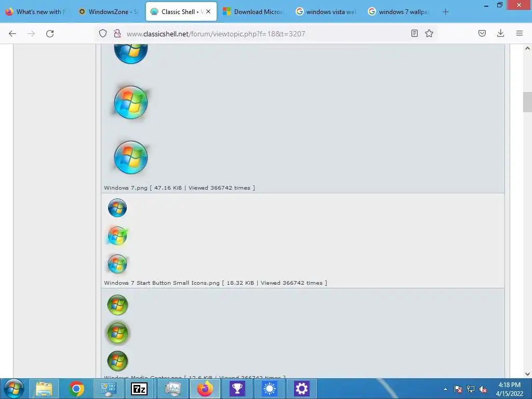The height and width of the screenshot is (399, 532).
Task: Open the Pocket save icon
Action: [482, 33]
